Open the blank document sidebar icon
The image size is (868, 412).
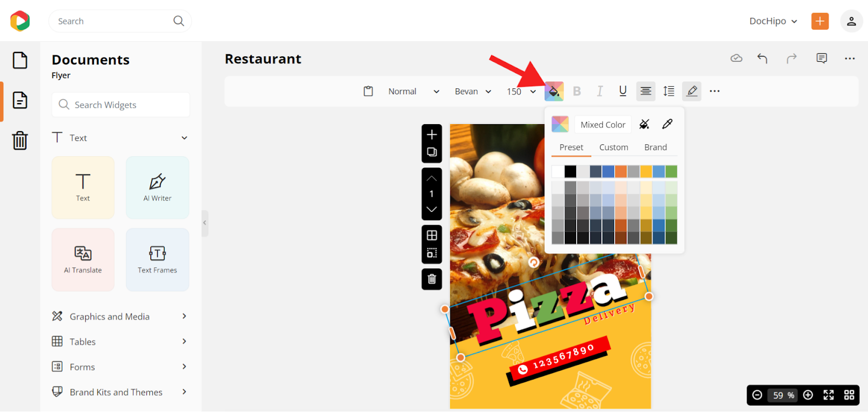click(x=20, y=60)
